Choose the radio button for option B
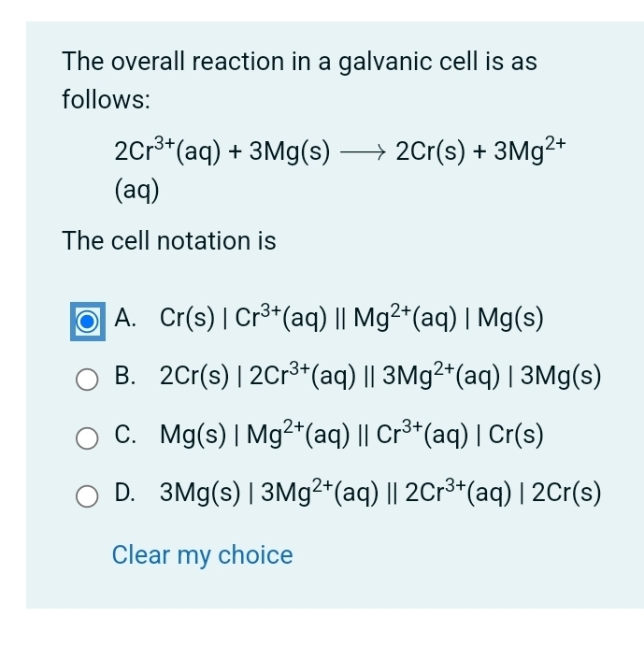The height and width of the screenshot is (660, 644). coord(87,380)
